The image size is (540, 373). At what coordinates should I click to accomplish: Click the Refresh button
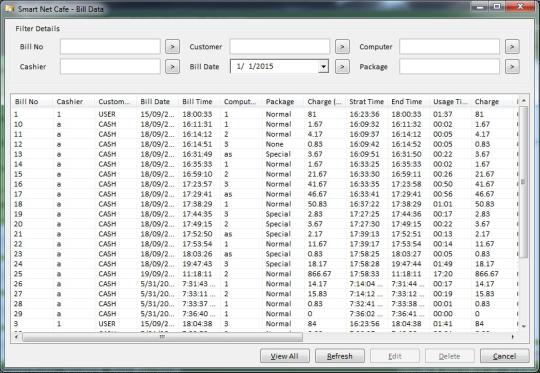pos(340,356)
